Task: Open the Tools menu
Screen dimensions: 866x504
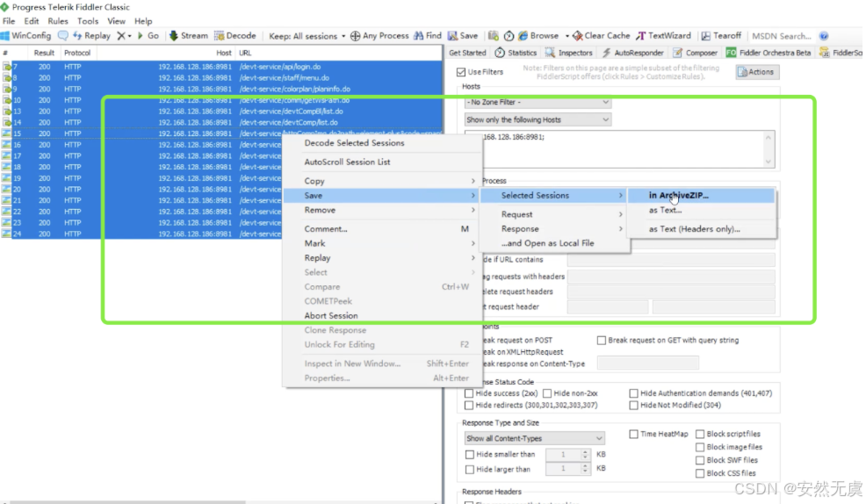Action: coord(87,22)
